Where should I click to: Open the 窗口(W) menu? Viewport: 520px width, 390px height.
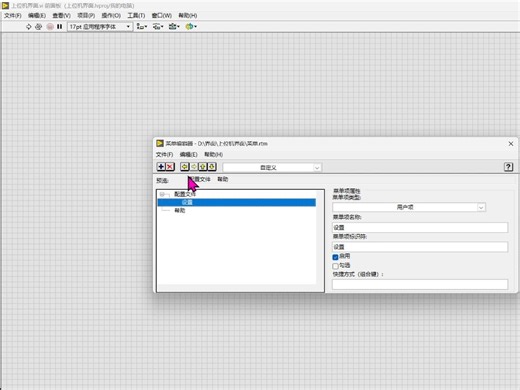tap(162, 16)
